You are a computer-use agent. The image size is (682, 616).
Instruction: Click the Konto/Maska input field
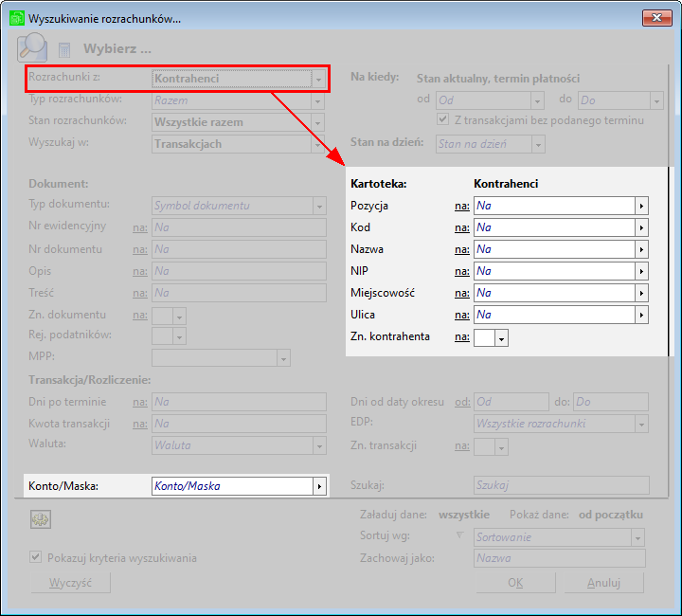pyautogui.click(x=232, y=486)
